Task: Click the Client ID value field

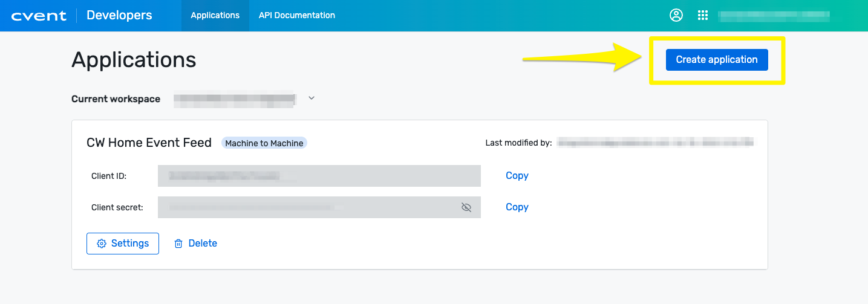Action: (x=319, y=176)
